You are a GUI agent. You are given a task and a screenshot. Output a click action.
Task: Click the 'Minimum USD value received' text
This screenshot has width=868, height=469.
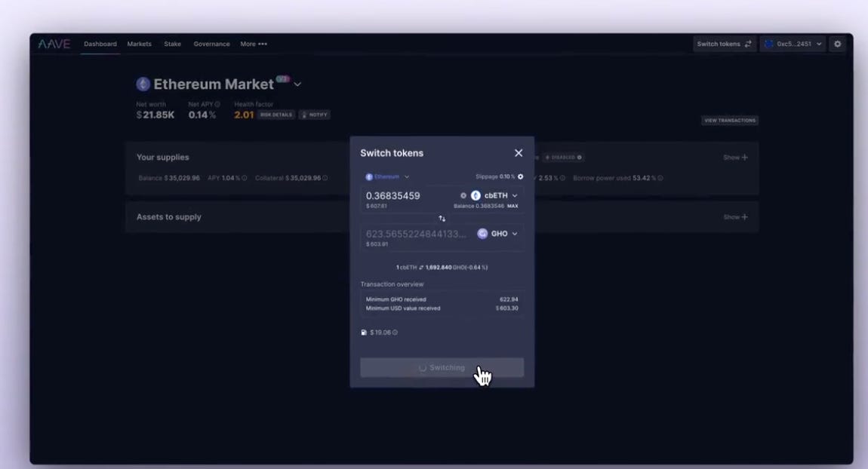(403, 308)
